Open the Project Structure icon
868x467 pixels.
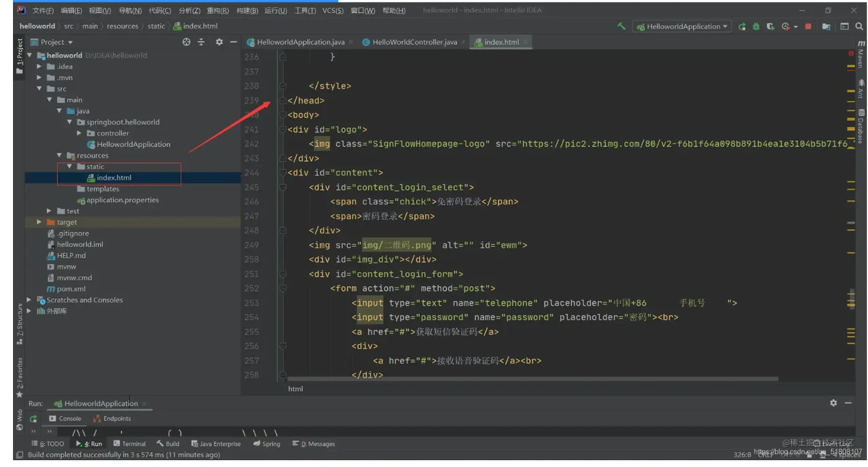(x=826, y=27)
